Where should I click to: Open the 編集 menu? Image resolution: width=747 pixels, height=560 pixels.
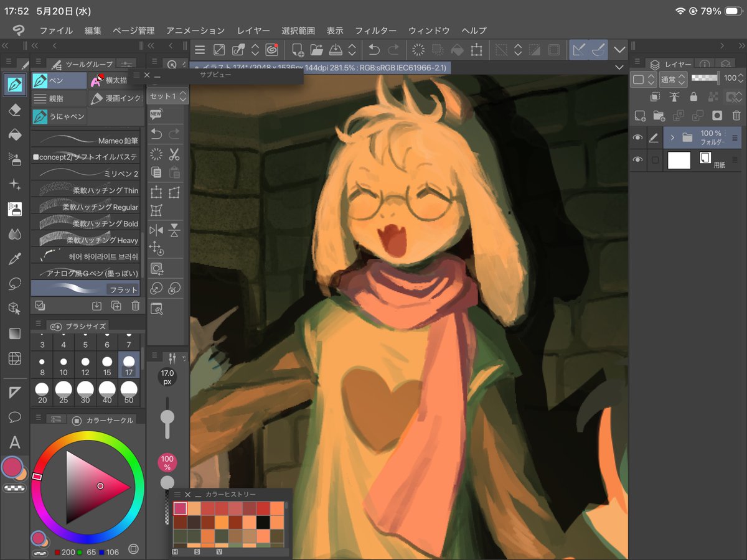point(93,30)
